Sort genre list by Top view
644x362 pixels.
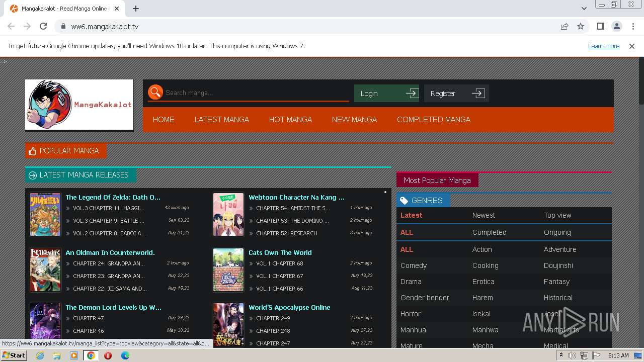[557, 215]
